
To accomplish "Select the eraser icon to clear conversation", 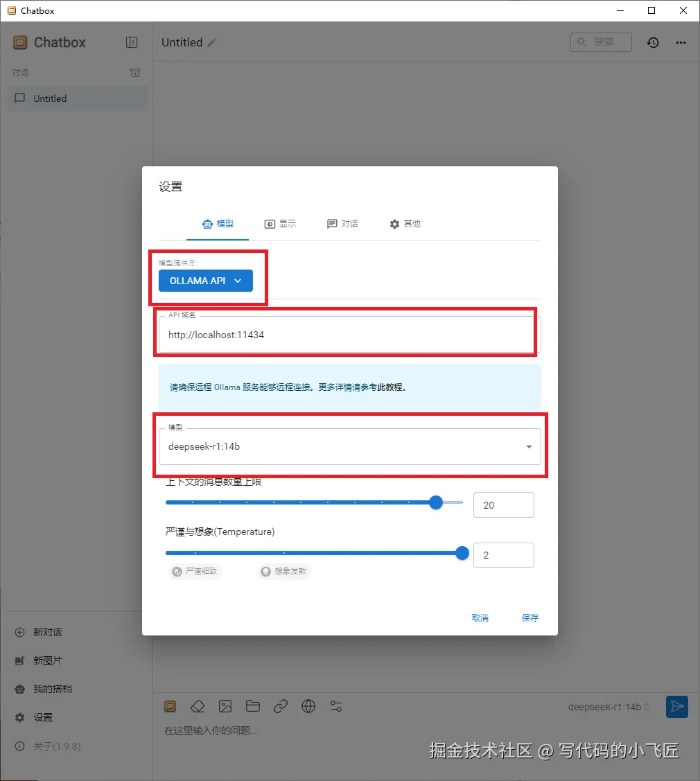I will click(x=198, y=706).
